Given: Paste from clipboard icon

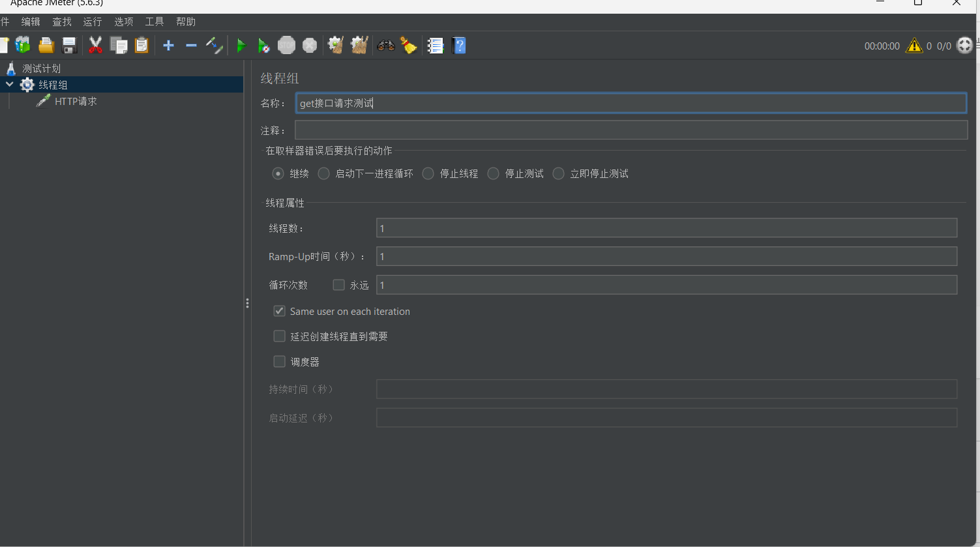Looking at the screenshot, I should pyautogui.click(x=141, y=45).
